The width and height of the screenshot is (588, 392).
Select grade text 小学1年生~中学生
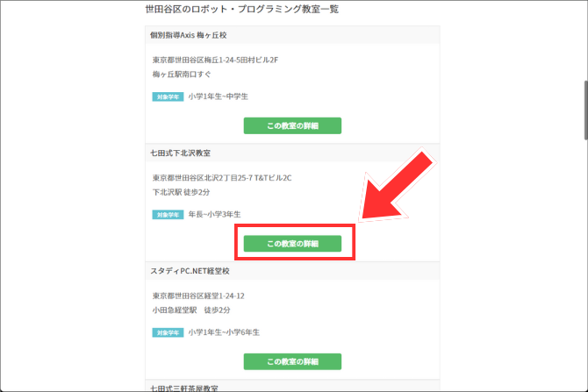click(219, 96)
